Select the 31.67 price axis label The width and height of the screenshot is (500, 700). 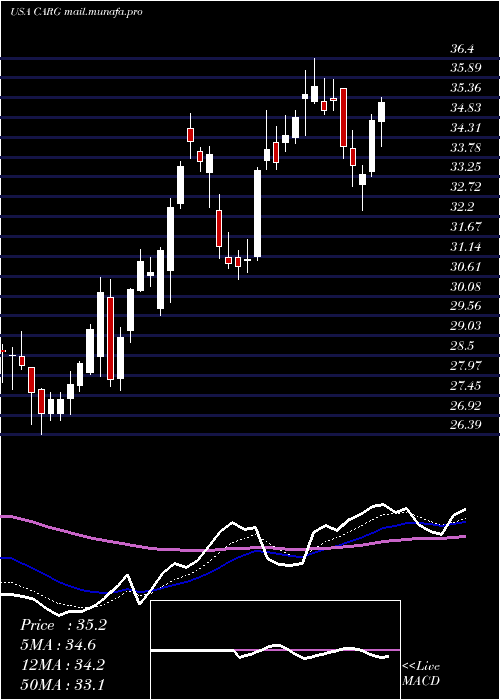[465, 226]
